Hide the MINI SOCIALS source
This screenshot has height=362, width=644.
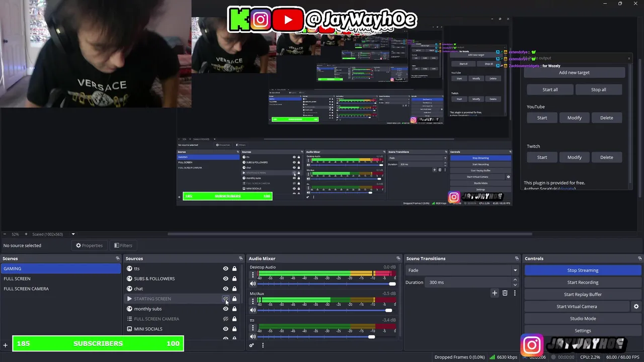pyautogui.click(x=225, y=329)
